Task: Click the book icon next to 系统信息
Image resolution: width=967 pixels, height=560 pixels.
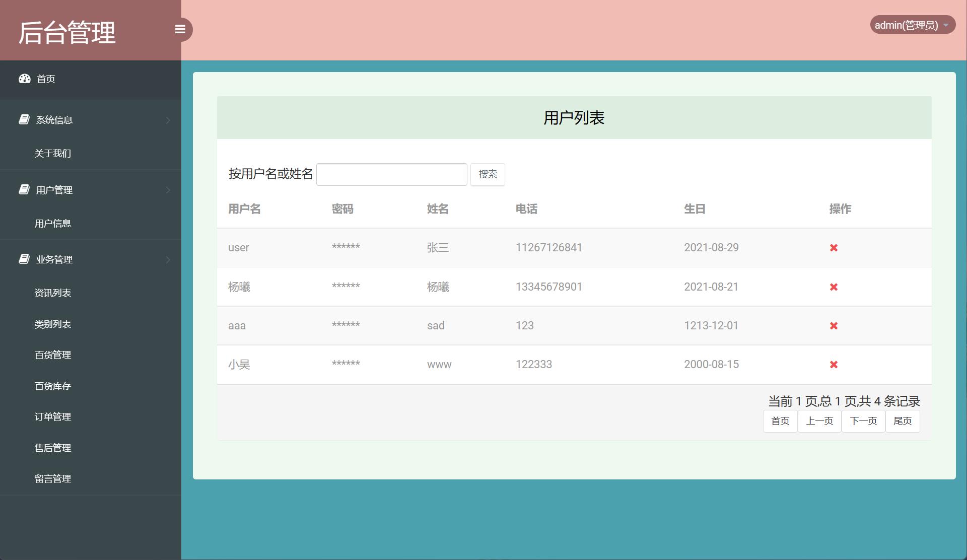Action: click(x=24, y=119)
